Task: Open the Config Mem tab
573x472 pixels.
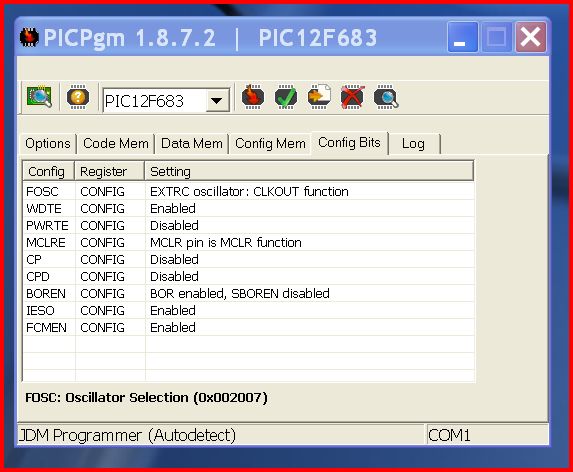Action: coord(270,144)
